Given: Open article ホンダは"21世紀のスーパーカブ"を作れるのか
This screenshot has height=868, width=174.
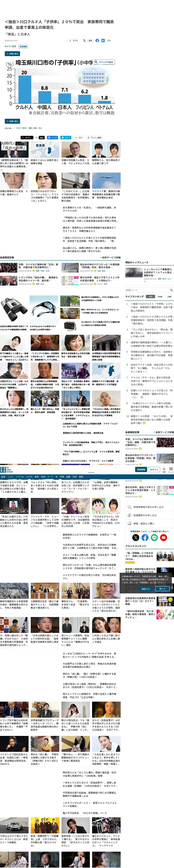Looking at the screenshot, I should (x=89, y=655).
